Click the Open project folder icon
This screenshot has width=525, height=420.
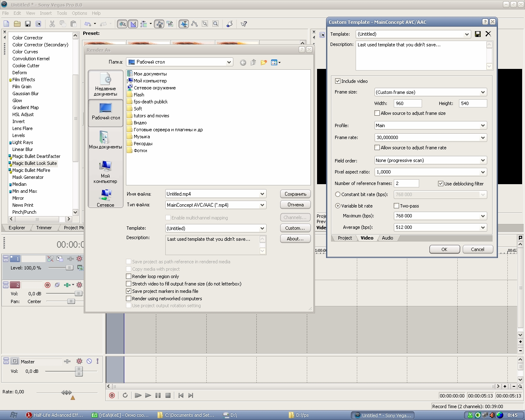17,24
